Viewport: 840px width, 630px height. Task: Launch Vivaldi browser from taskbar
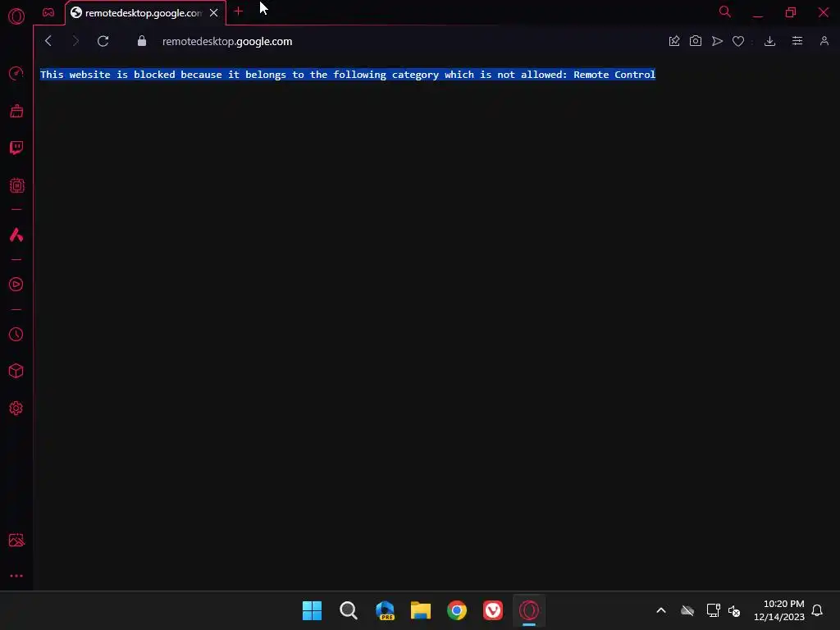pyautogui.click(x=493, y=610)
